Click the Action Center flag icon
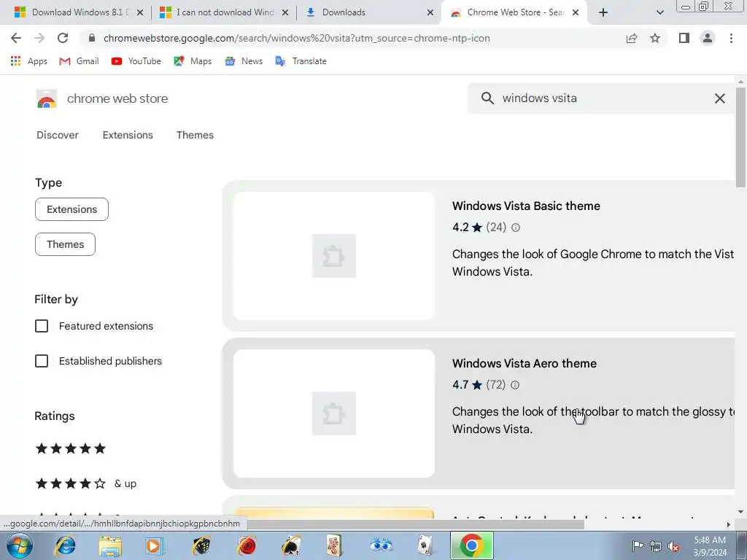The image size is (747, 560). click(638, 545)
